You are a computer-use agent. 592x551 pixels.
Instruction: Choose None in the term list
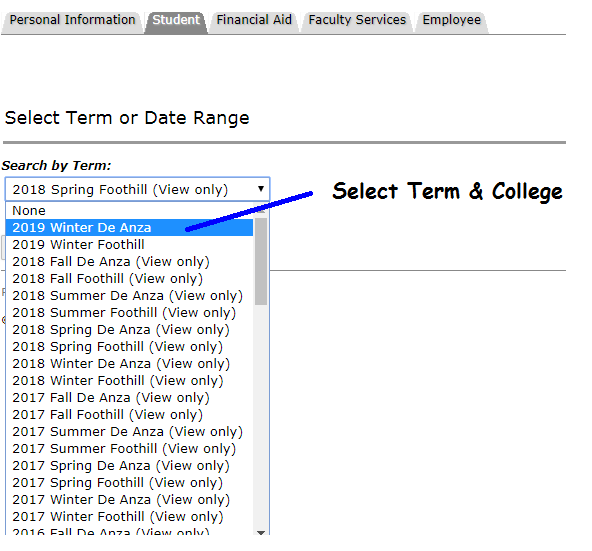[129, 210]
